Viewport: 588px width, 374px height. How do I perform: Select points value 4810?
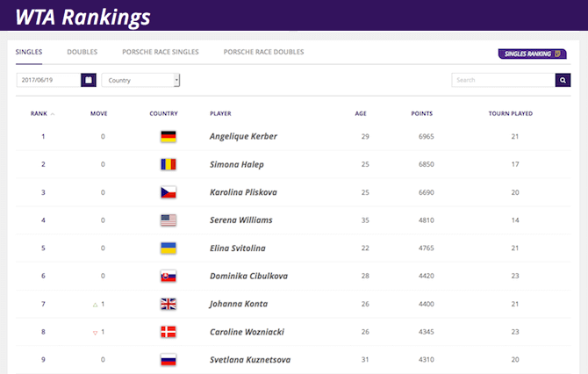pyautogui.click(x=427, y=220)
